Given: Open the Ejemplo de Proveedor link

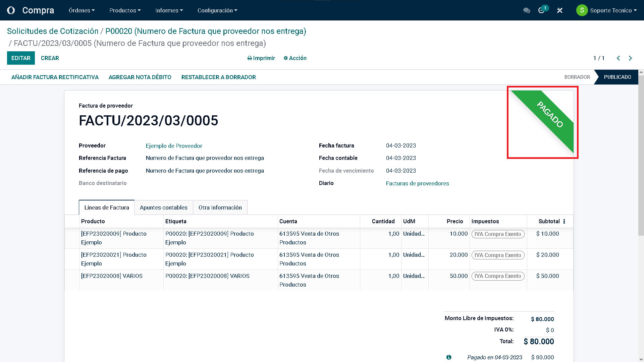Looking at the screenshot, I should 174,146.
